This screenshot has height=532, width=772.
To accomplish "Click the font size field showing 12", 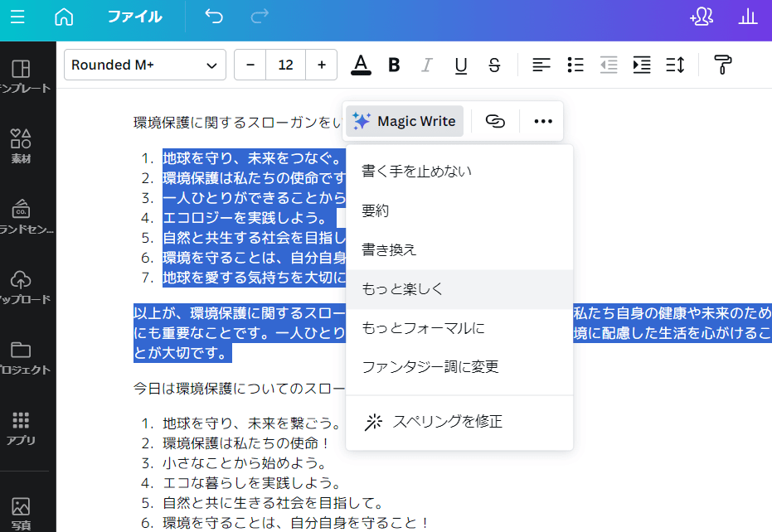I will tap(285, 65).
